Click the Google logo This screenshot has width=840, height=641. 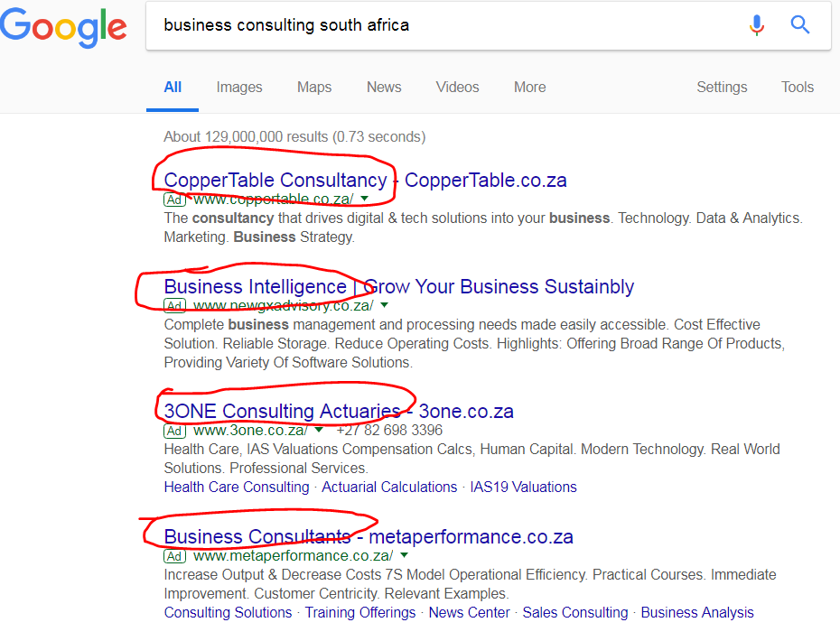(63, 27)
